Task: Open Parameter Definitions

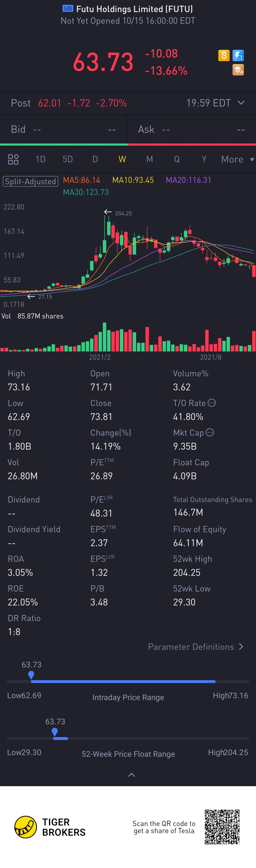Action: (x=196, y=647)
